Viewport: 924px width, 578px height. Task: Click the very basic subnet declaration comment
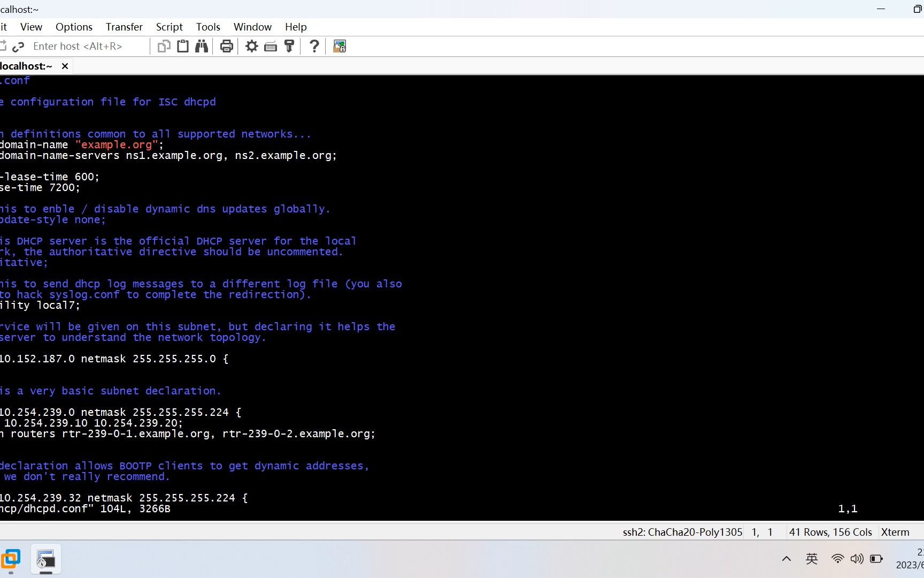tap(110, 391)
